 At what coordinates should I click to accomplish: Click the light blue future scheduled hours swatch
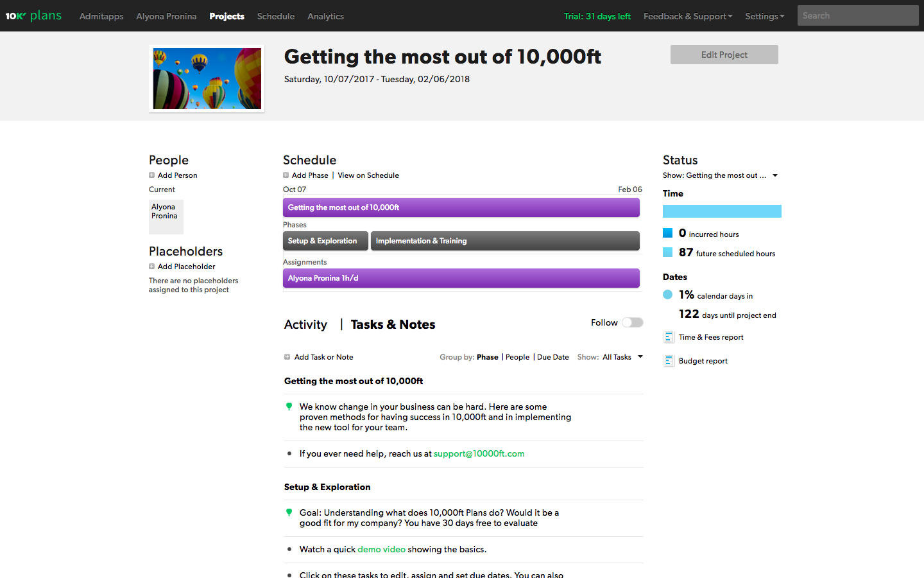click(x=667, y=252)
